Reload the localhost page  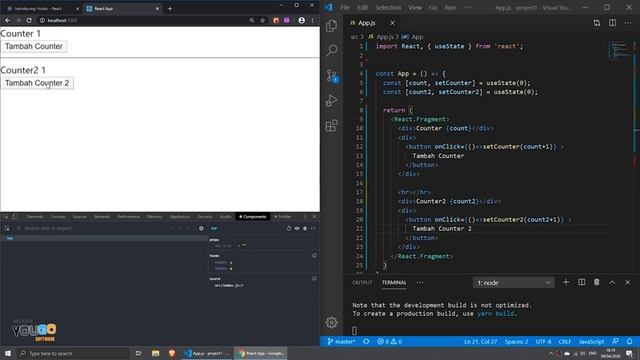29,20
